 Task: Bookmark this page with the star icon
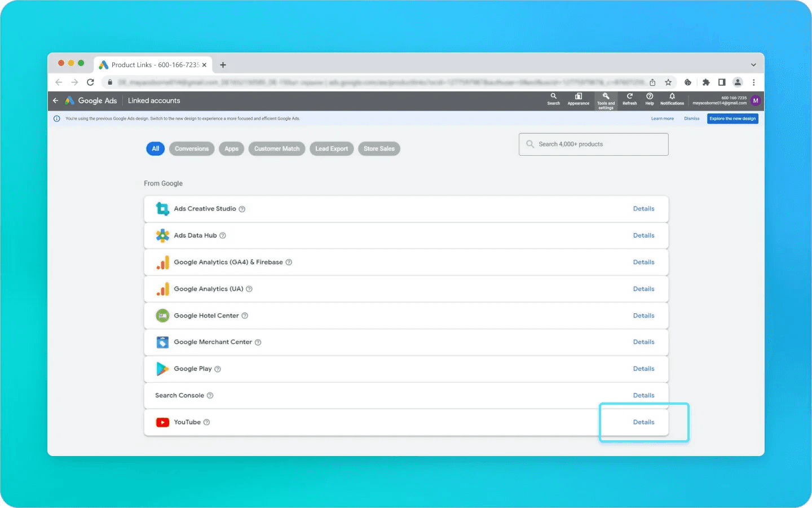tap(668, 82)
